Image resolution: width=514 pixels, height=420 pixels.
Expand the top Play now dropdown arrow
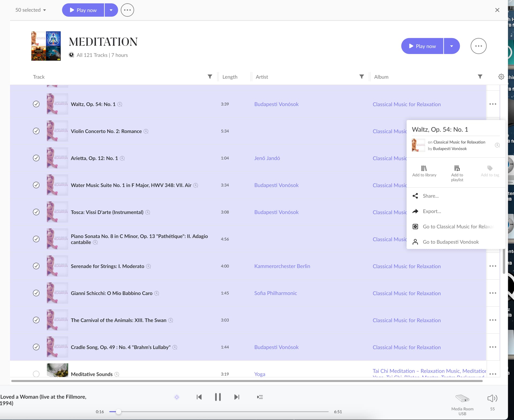click(111, 10)
